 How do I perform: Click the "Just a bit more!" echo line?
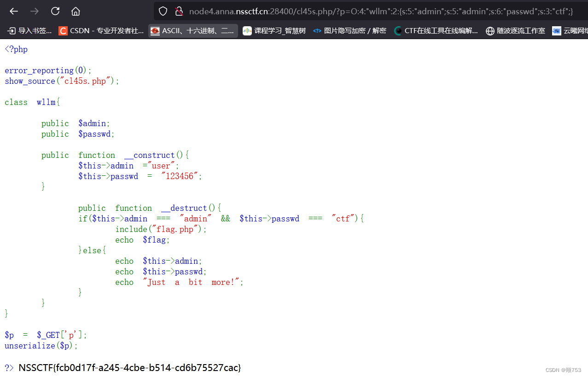(x=179, y=282)
